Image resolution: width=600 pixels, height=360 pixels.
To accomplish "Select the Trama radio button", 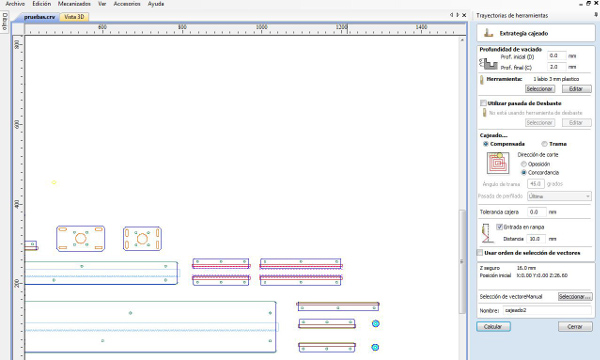I will click(x=544, y=144).
